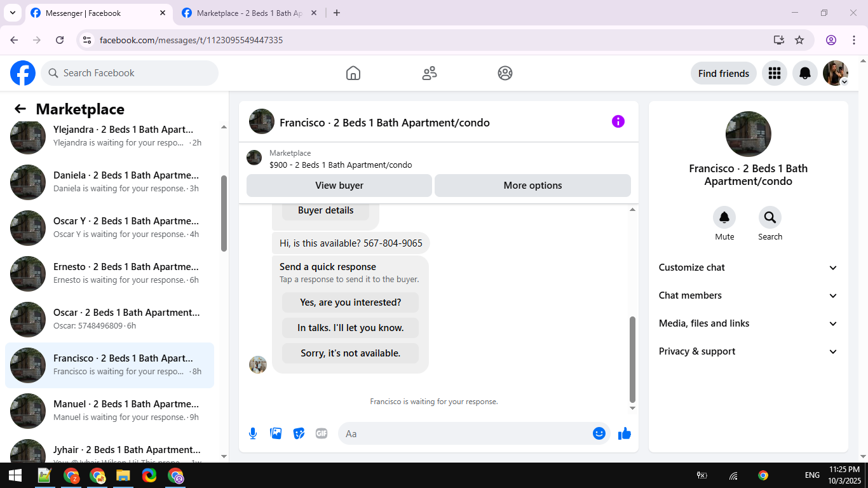
Task: Open Oscar conversation showing 5748496809
Action: tap(109, 320)
